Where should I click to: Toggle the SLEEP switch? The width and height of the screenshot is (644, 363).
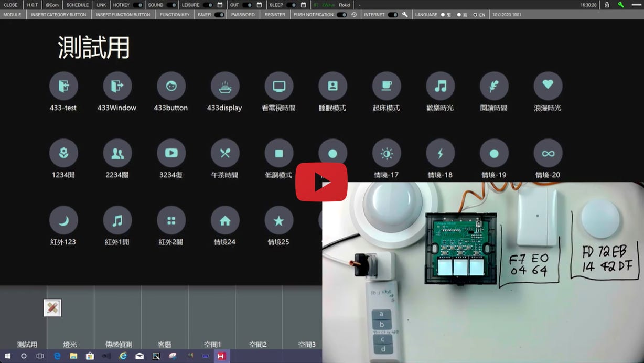tap(291, 5)
